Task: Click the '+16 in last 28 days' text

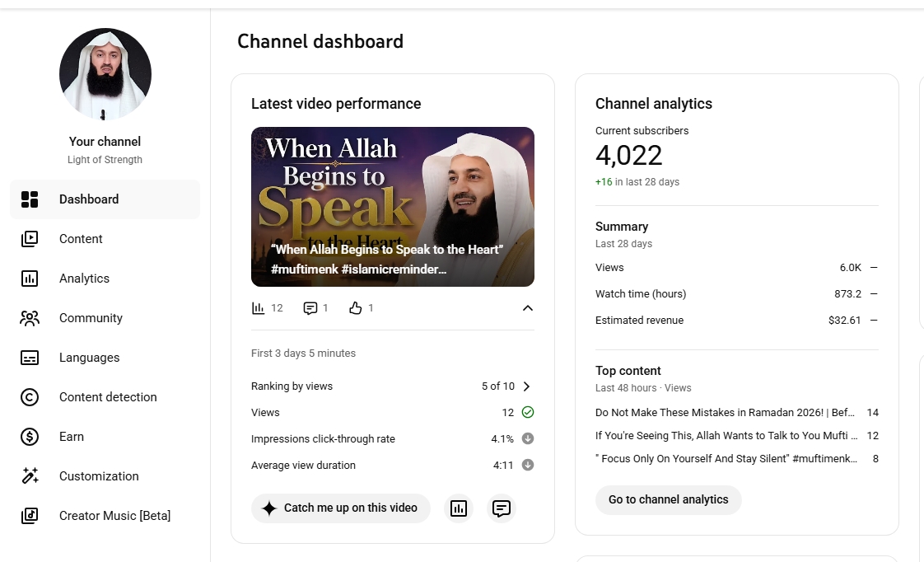Action: pos(637,182)
